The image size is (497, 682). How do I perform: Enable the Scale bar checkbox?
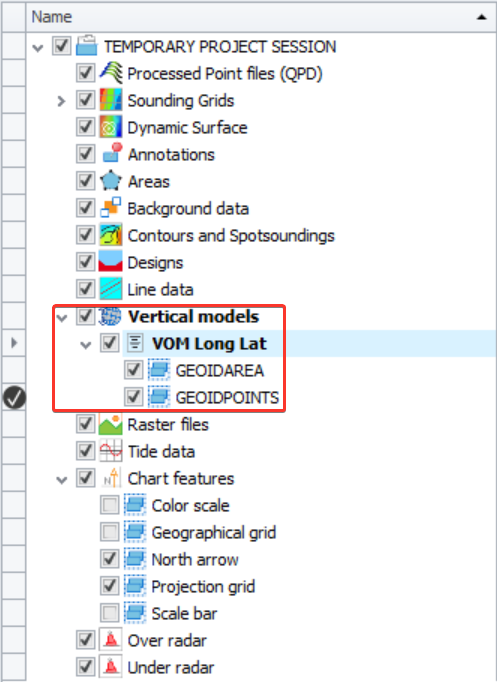point(109,613)
